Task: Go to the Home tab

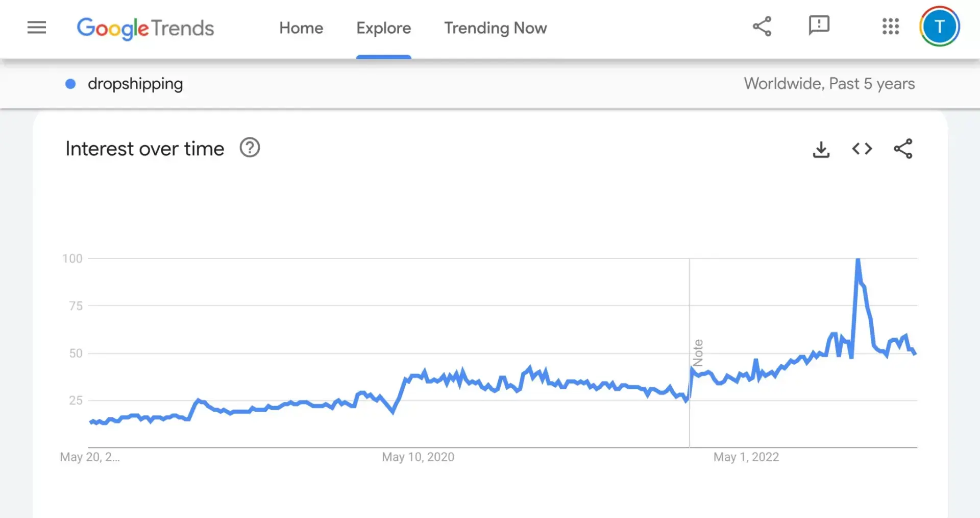Action: pos(301,28)
